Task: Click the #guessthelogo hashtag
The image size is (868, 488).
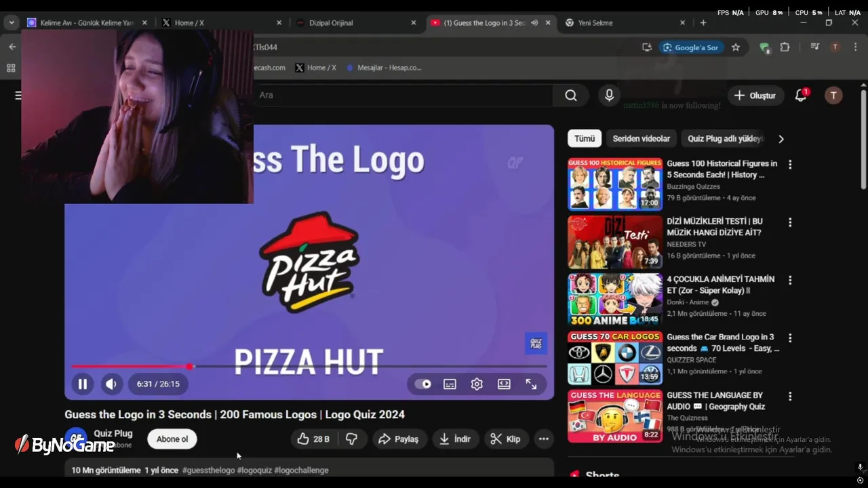Action: pos(208,470)
